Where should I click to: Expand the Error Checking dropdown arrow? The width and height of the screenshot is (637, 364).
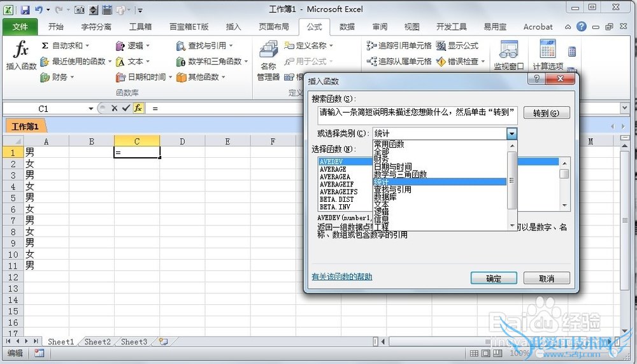click(483, 61)
